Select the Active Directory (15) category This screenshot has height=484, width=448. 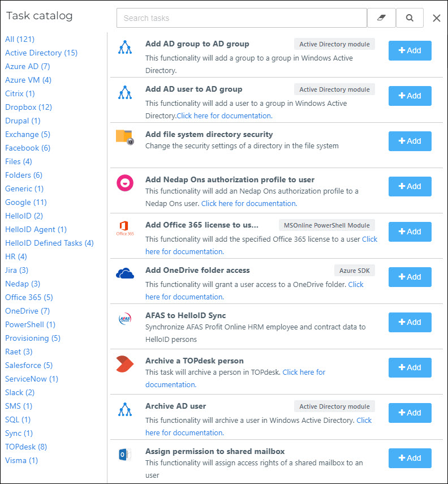(41, 53)
